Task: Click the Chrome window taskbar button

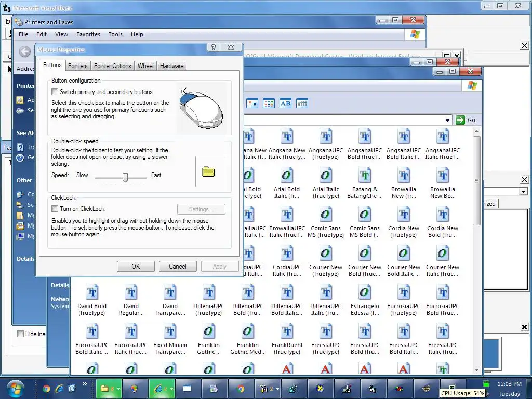Action: coord(241,389)
